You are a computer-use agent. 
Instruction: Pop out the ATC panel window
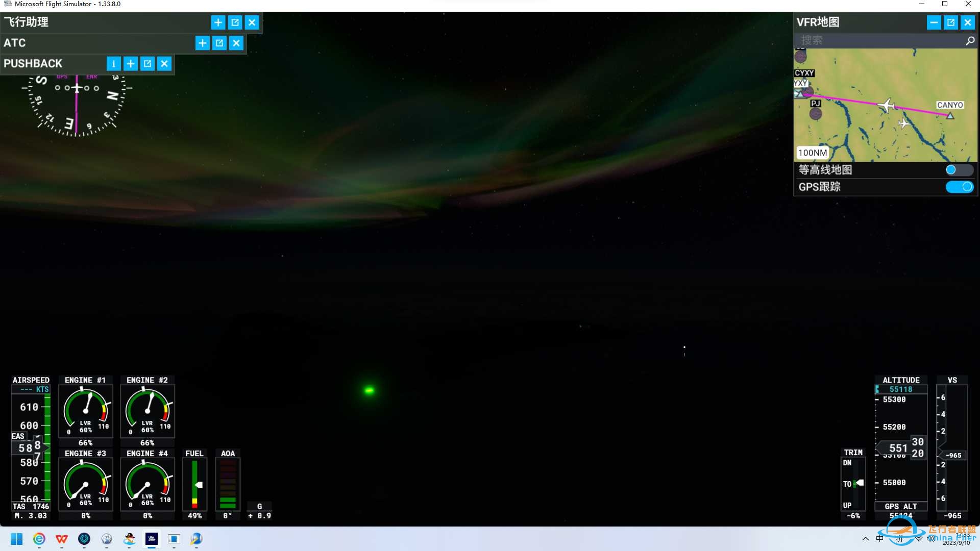click(219, 43)
